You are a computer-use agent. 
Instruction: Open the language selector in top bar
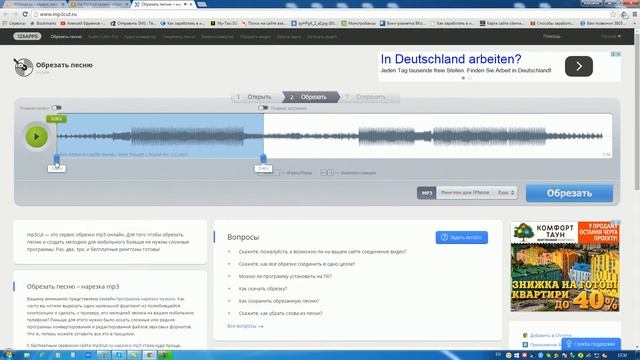pos(611,36)
